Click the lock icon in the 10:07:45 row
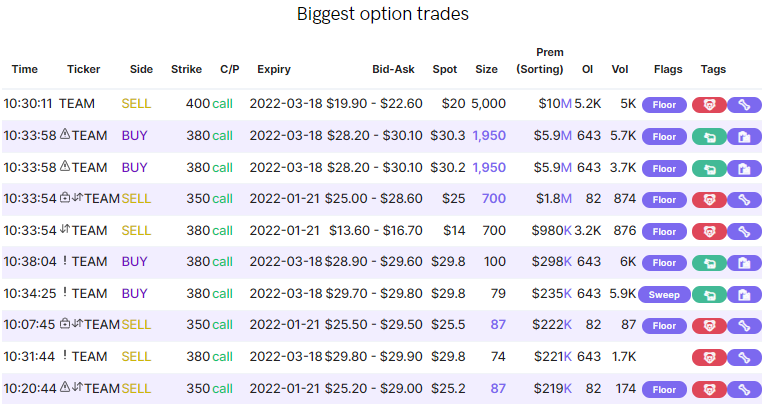The height and width of the screenshot is (414, 772). pos(65,324)
